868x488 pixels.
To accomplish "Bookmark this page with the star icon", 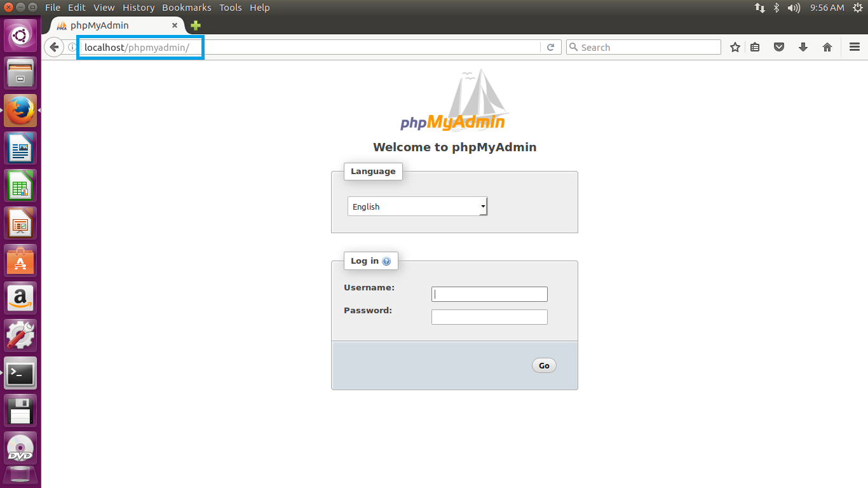I will pos(735,47).
